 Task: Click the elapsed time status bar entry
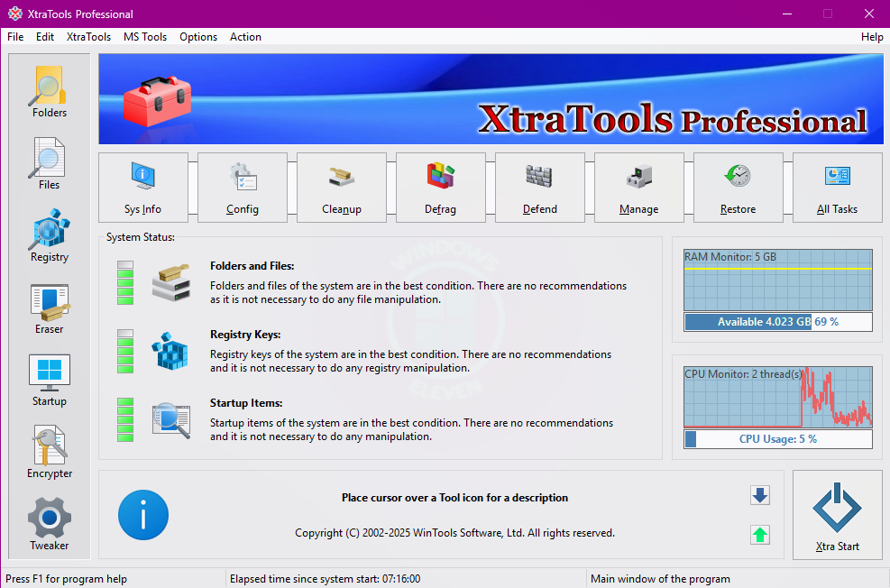(326, 579)
